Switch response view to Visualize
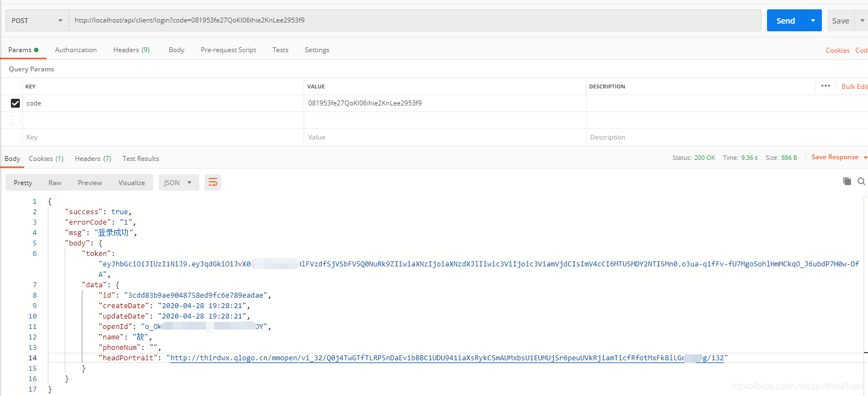 point(132,182)
